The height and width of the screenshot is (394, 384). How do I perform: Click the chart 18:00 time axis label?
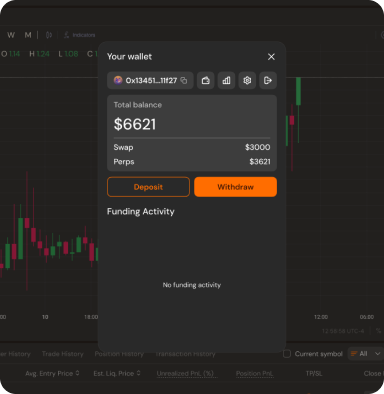click(x=91, y=317)
